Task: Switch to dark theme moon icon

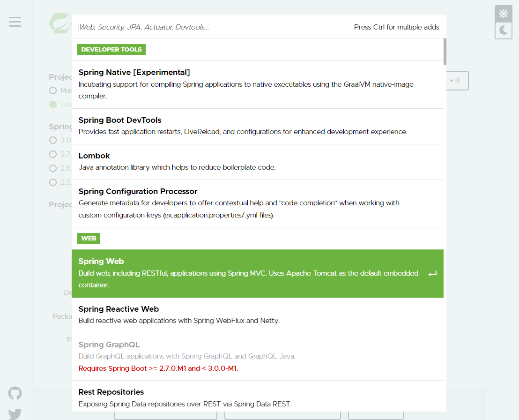Action: pyautogui.click(x=504, y=30)
